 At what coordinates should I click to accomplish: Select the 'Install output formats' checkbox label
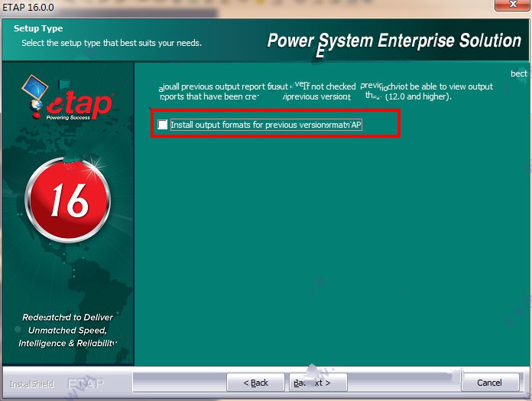266,125
